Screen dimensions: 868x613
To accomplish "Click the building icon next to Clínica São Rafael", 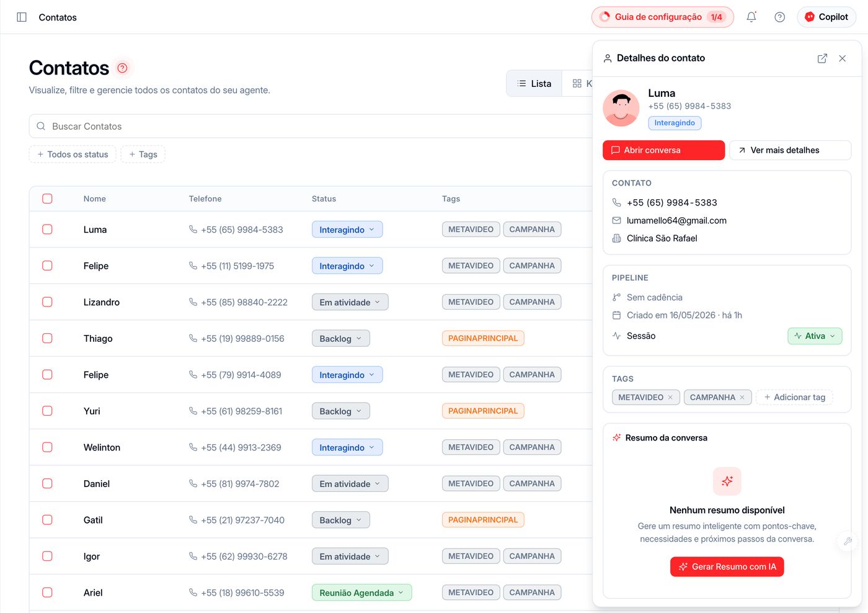I will pyautogui.click(x=616, y=238).
